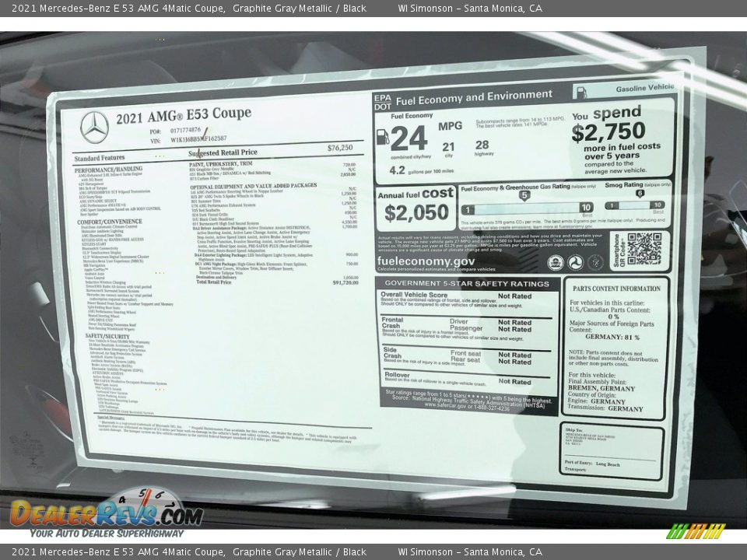Click the fuel pump icon beside 24 MPG
Screen dimensions: 747x560
point(383,137)
